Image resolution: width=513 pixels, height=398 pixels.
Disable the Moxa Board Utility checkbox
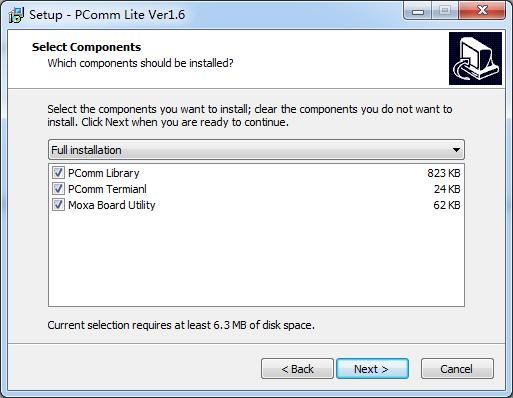tap(58, 205)
